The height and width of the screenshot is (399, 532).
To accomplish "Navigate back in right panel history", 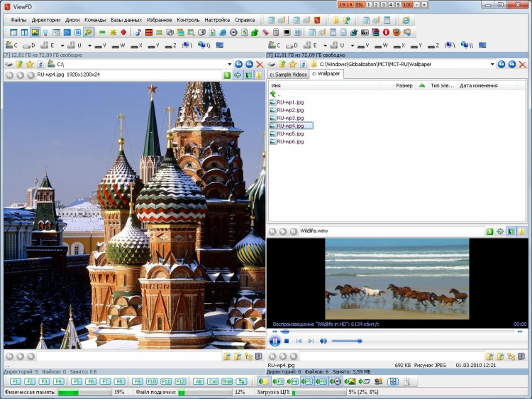I will coord(501,64).
